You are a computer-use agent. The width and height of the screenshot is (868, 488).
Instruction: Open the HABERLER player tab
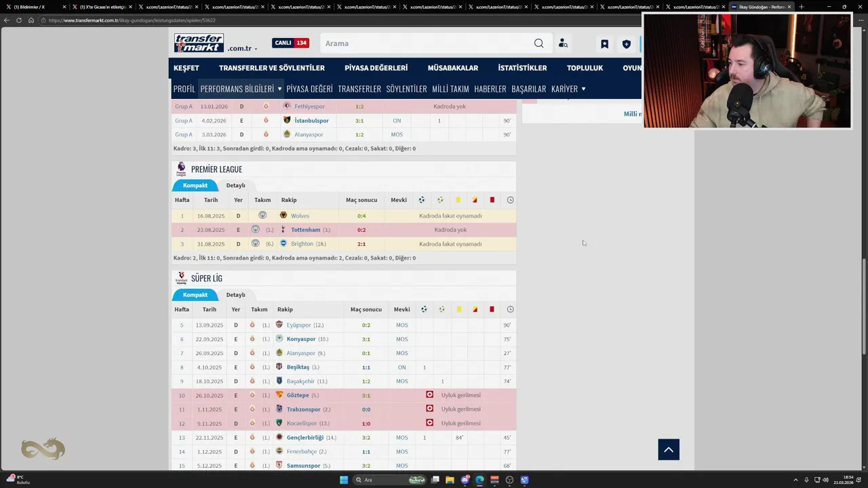(x=490, y=89)
